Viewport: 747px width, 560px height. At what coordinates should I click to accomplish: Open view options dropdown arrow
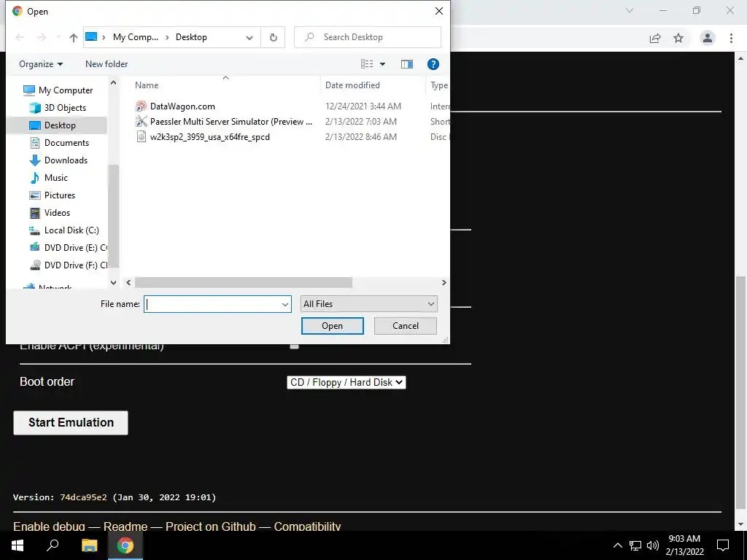[x=382, y=64]
